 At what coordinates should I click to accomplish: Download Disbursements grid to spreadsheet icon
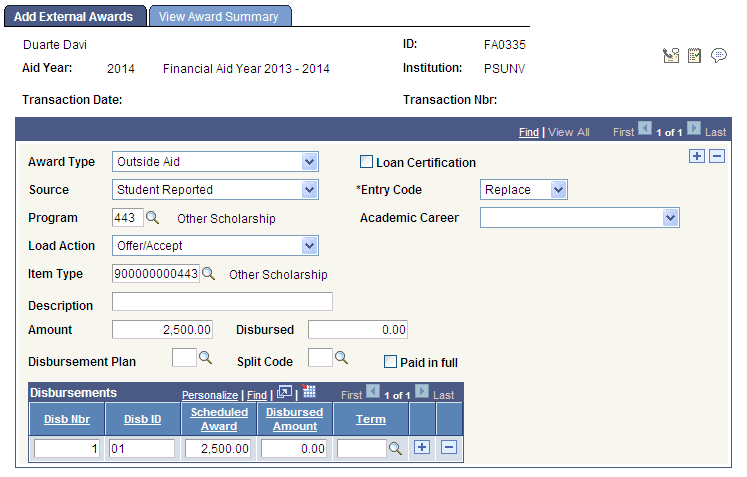309,391
